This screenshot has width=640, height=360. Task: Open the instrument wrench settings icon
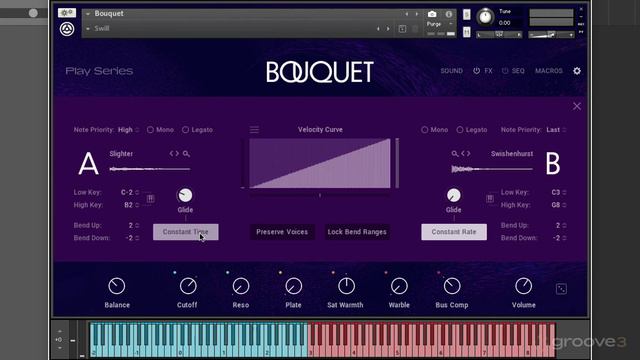pyautogui.click(x=67, y=13)
